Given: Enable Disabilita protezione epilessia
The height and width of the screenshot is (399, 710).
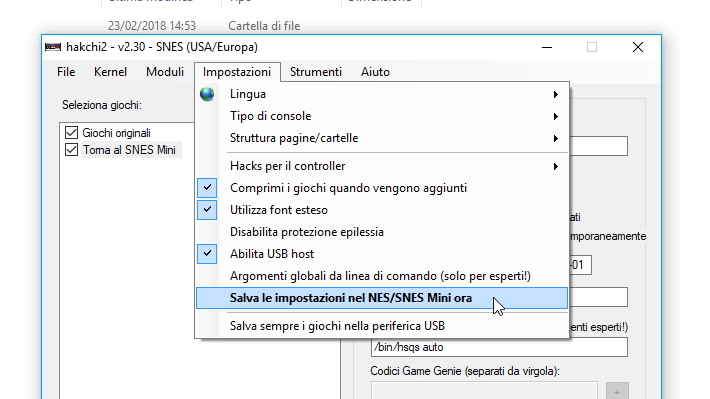Looking at the screenshot, I should tap(382, 232).
